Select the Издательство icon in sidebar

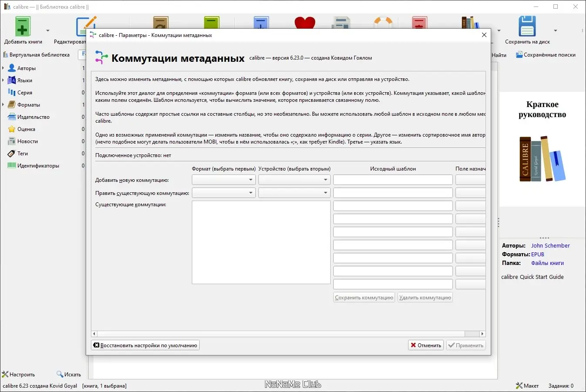[12, 117]
